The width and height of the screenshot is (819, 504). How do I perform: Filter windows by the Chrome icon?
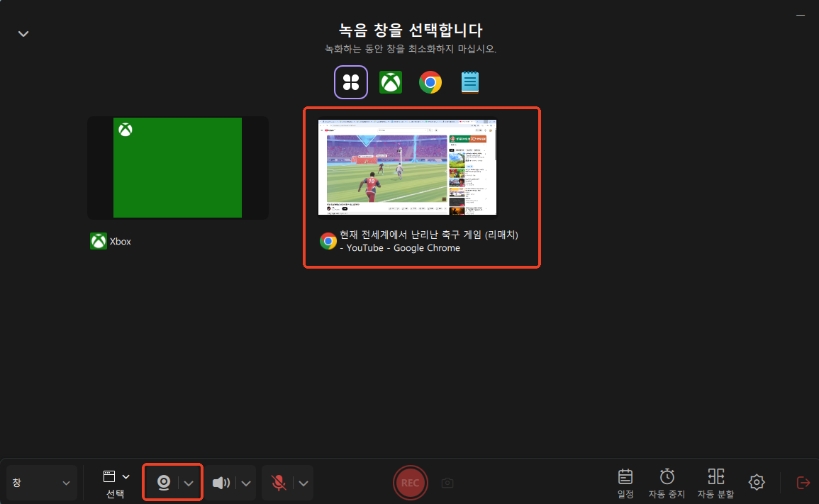pyautogui.click(x=430, y=82)
